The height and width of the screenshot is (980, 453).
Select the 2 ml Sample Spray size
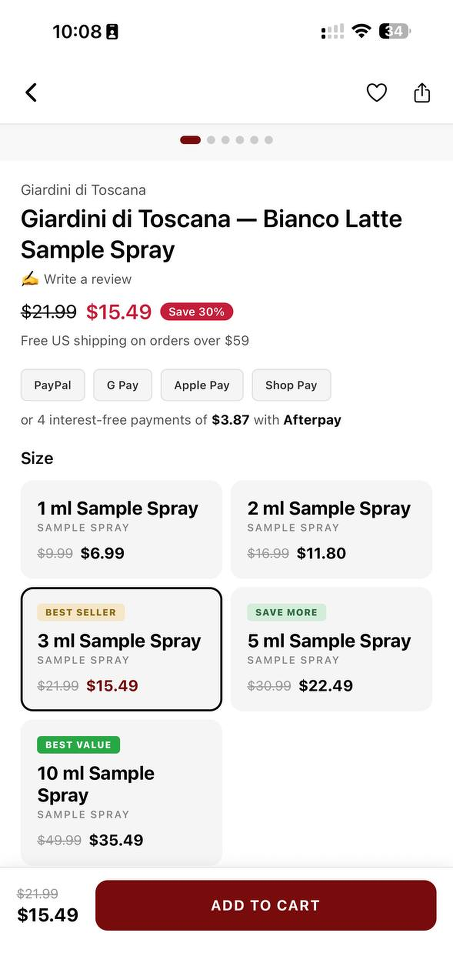tap(331, 529)
